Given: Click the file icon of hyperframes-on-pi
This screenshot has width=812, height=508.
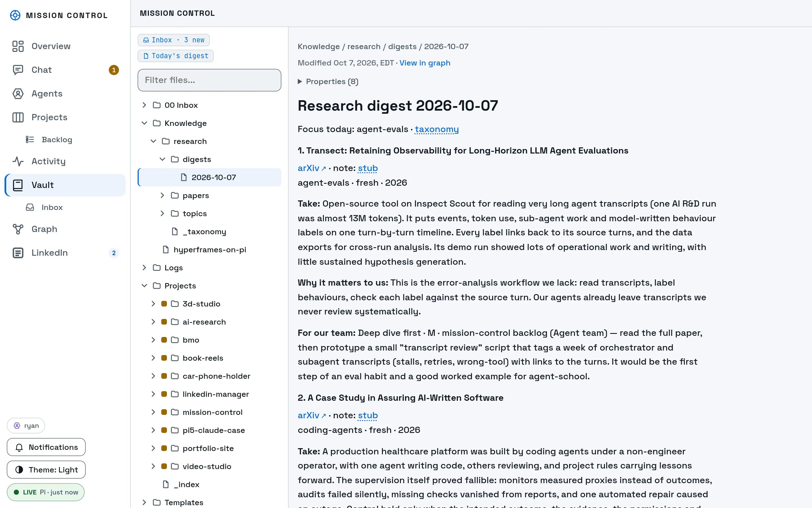Looking at the screenshot, I should tap(166, 250).
